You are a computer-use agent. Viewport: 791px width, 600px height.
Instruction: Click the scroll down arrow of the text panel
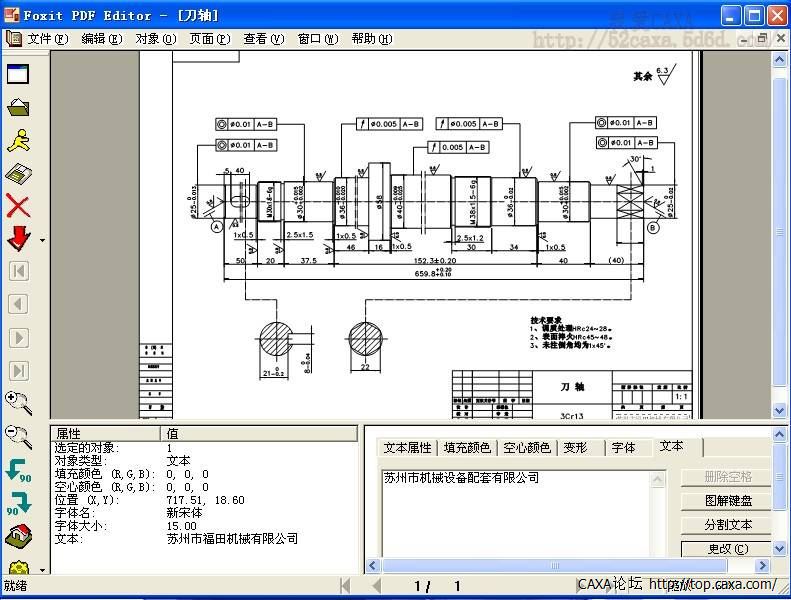[x=780, y=548]
